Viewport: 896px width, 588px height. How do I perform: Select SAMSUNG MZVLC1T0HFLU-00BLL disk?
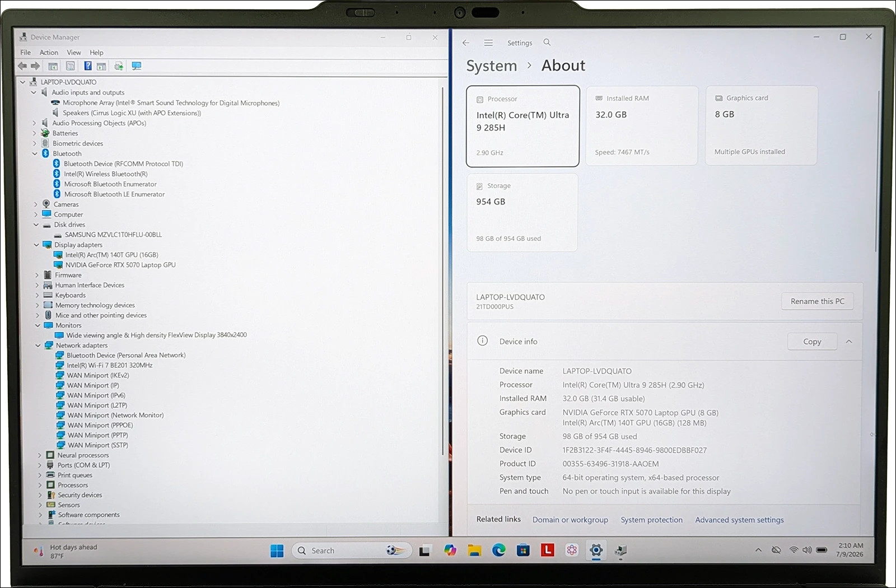tap(113, 235)
